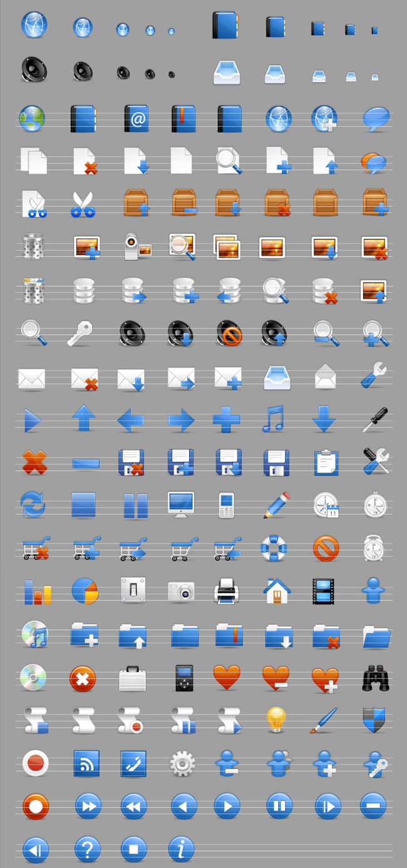
Task: Click the scissors cut icon without a document
Action: 81,204
